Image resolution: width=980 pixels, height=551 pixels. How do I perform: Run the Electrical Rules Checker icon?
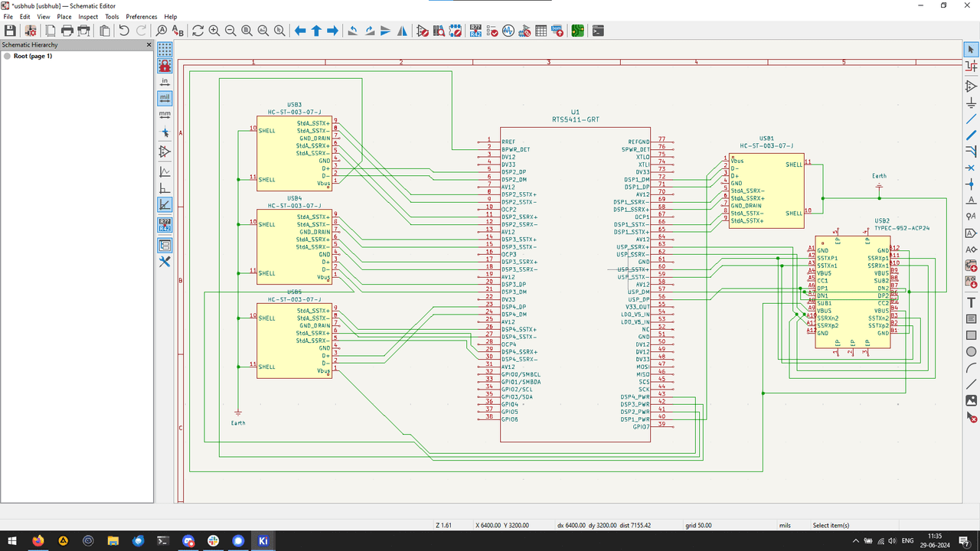coord(492,31)
